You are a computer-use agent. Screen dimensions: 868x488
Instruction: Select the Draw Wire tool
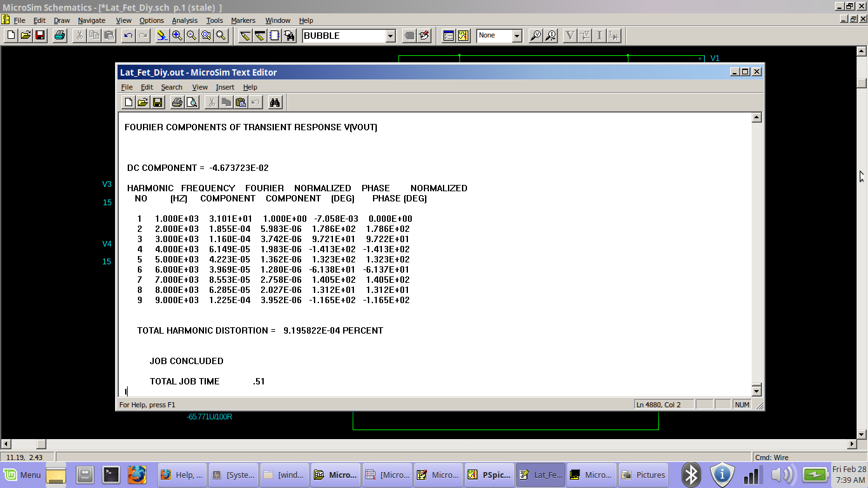pyautogui.click(x=245, y=36)
